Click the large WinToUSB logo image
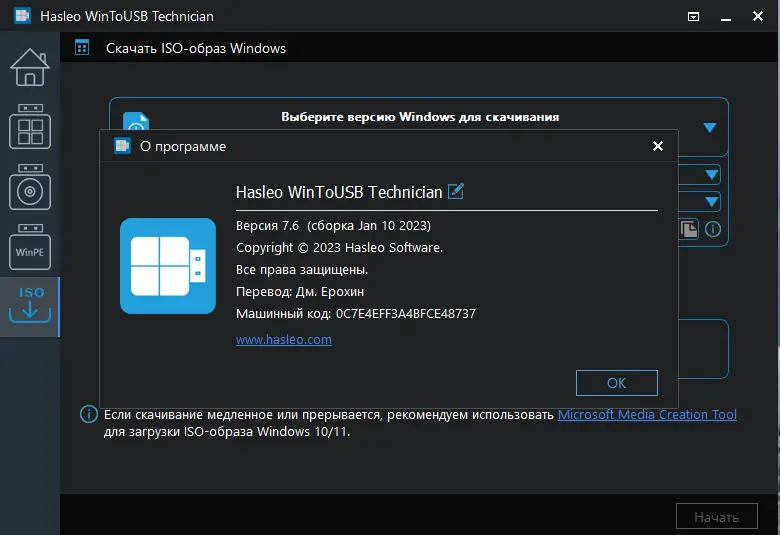Viewport: 780px width, 535px height. coord(168,266)
